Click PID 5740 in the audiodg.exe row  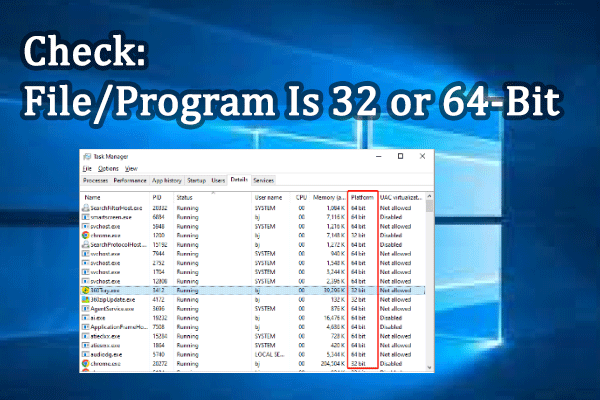[158, 355]
